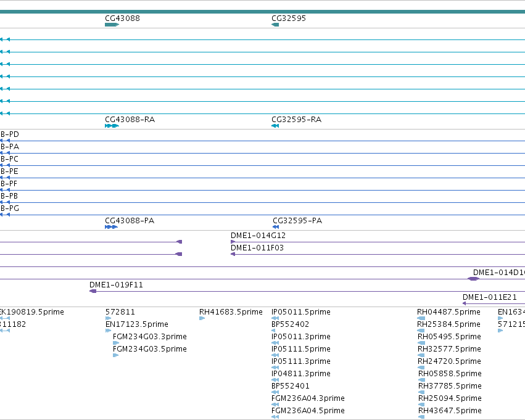This screenshot has height=420, width=525.
Task: Click the B-PG protein track label
Action: 10,208
